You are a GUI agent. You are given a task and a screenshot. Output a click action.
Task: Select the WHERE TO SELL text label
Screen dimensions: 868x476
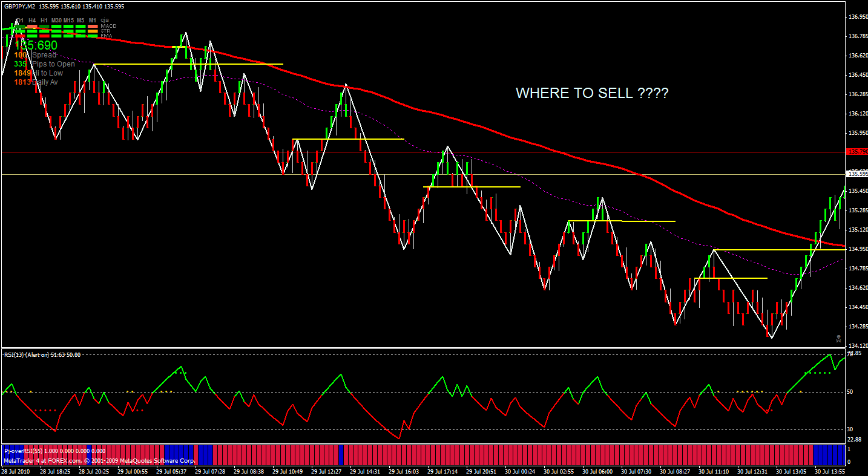[592, 93]
